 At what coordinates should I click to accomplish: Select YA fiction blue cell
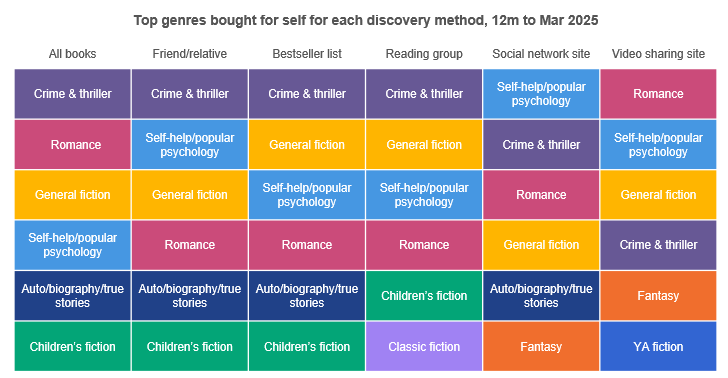(x=658, y=346)
